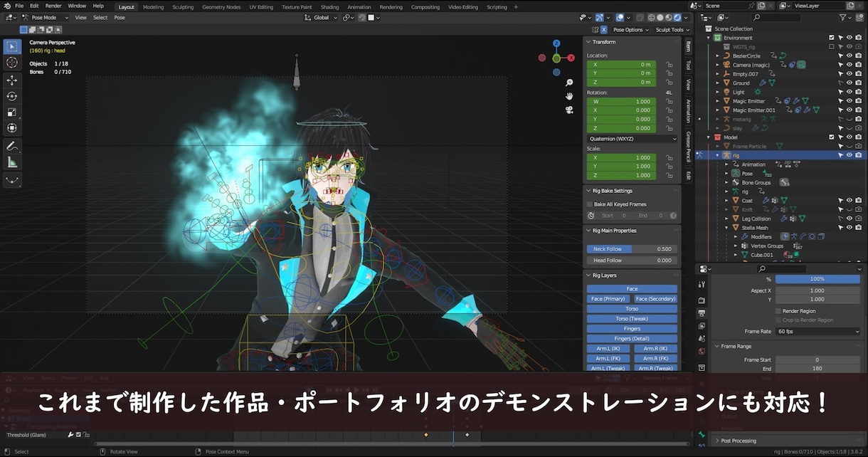Click the Arm.L (IK) rig layer button

[608, 349]
